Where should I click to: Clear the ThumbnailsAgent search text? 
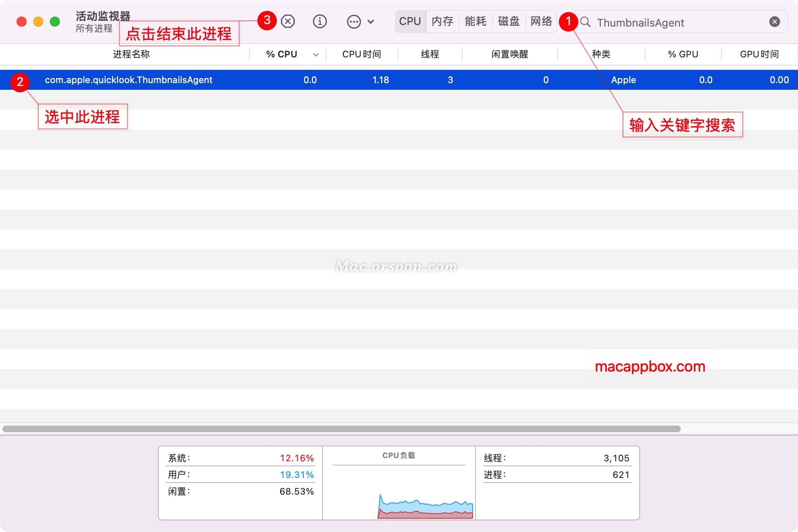tap(774, 22)
